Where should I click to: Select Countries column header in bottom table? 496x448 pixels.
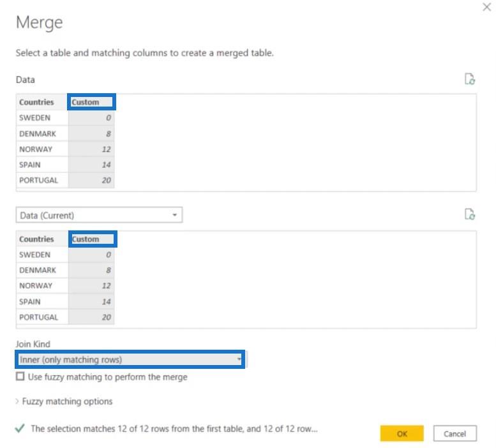coord(42,239)
